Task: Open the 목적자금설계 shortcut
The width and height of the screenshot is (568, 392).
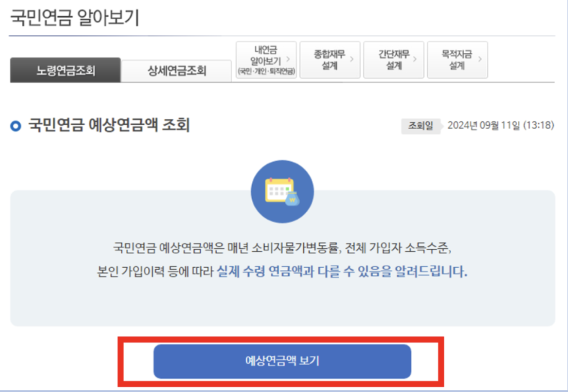Action: (x=457, y=59)
